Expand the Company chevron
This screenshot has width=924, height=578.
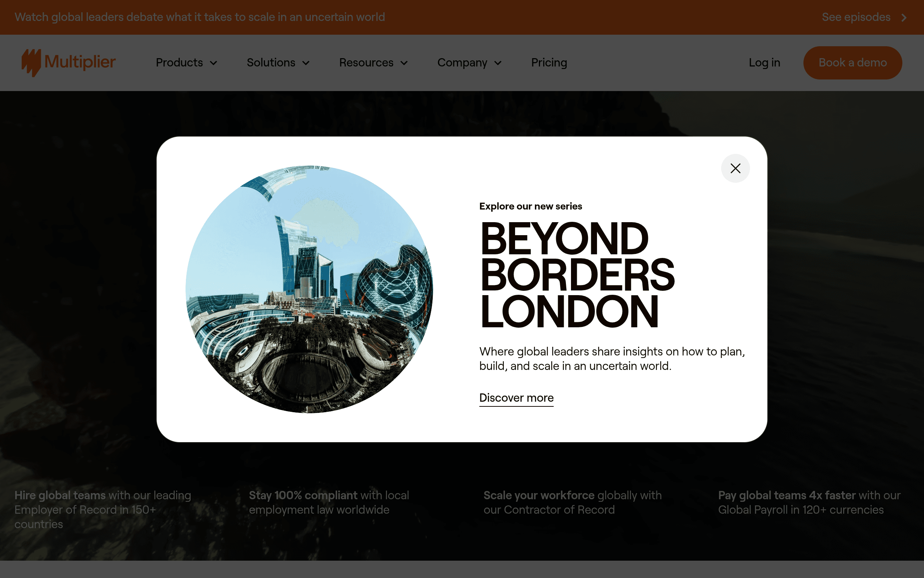(x=498, y=63)
